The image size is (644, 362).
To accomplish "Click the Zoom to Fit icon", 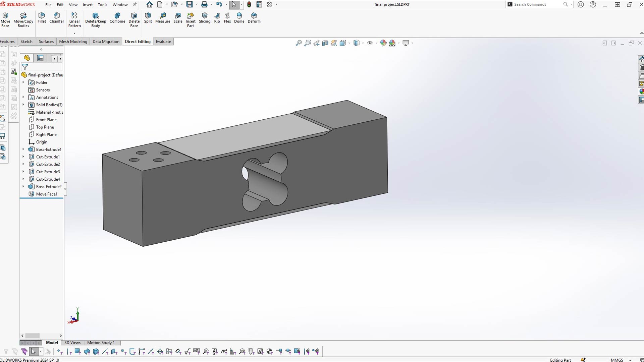I will pos(299,43).
